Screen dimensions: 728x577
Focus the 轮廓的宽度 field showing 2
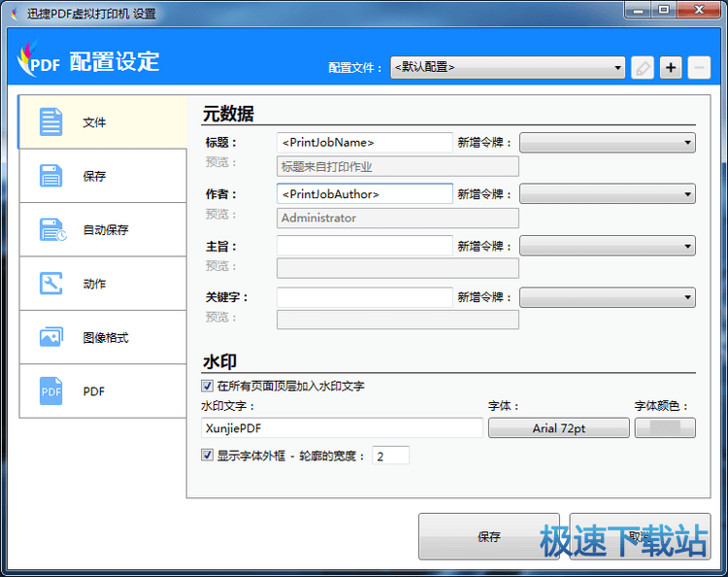pyautogui.click(x=390, y=456)
